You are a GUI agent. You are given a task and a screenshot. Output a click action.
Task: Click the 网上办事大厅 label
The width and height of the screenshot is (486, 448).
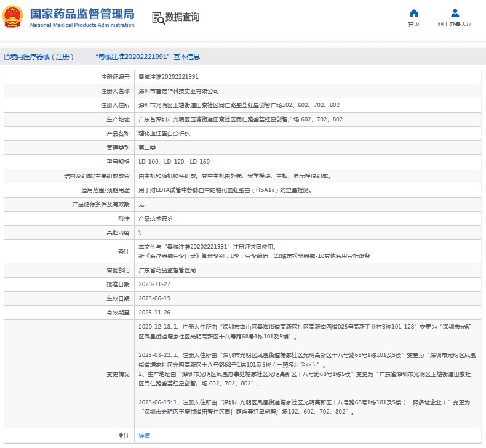455,24
